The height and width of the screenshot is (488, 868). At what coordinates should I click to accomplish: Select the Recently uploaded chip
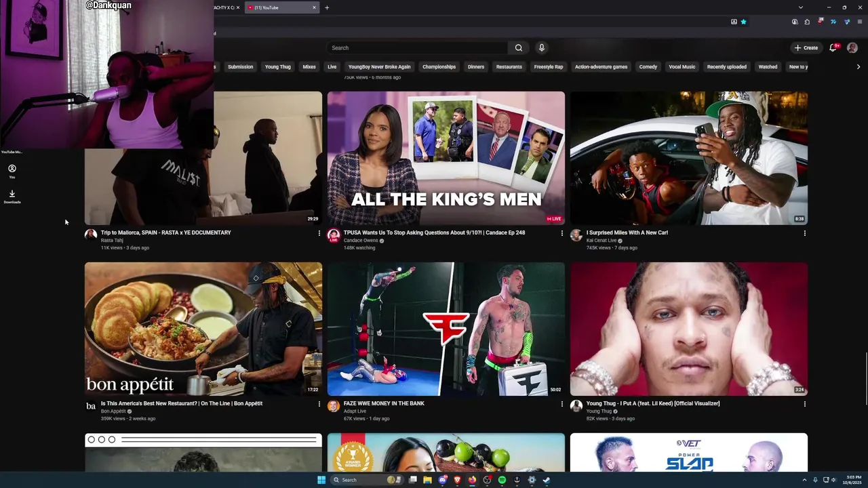[x=727, y=66]
